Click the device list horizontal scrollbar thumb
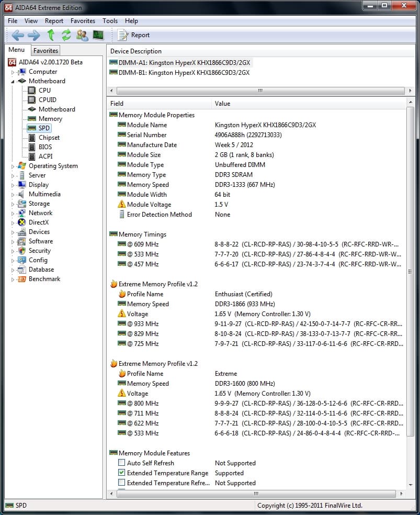 (x=260, y=91)
